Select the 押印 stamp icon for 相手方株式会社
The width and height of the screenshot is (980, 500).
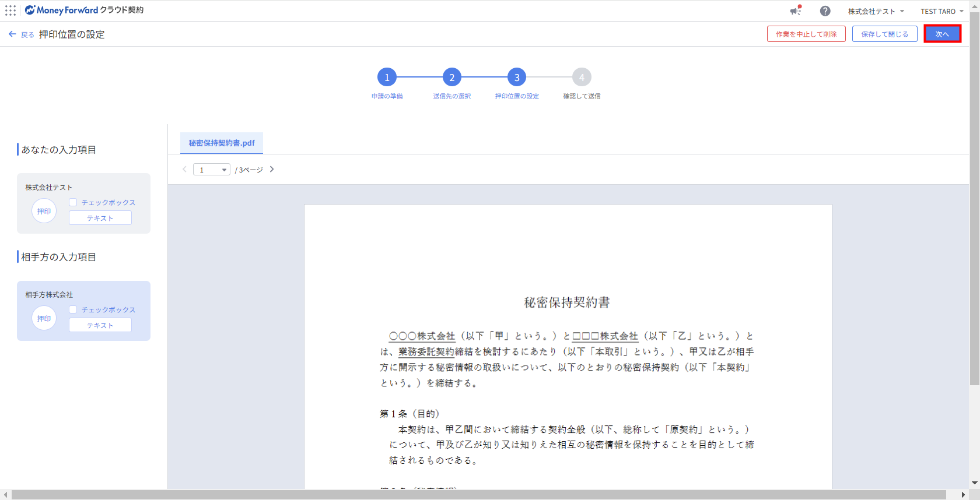tap(44, 318)
